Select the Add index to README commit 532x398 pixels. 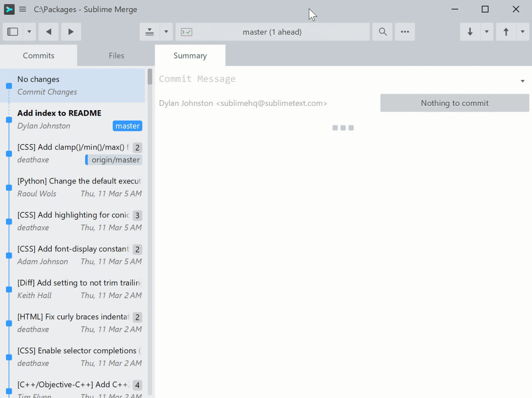pos(73,119)
